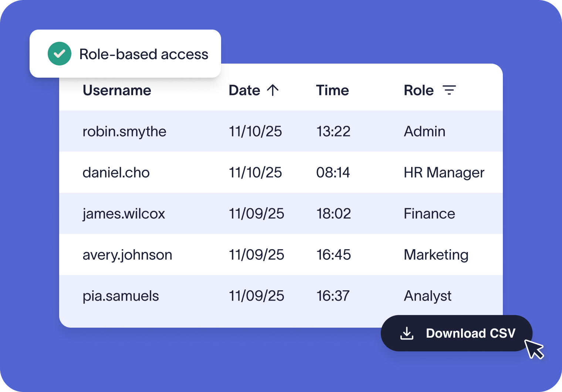
Task: Click the Analyst role cell
Action: [427, 295]
